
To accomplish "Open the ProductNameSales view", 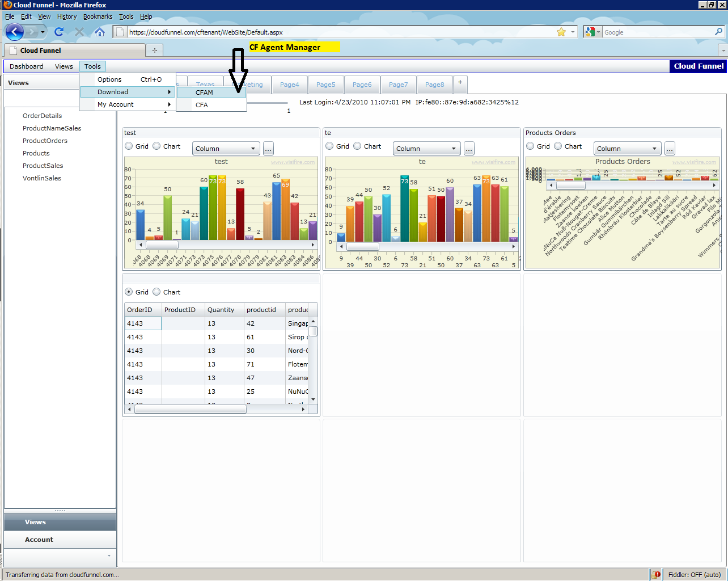I will coord(52,128).
